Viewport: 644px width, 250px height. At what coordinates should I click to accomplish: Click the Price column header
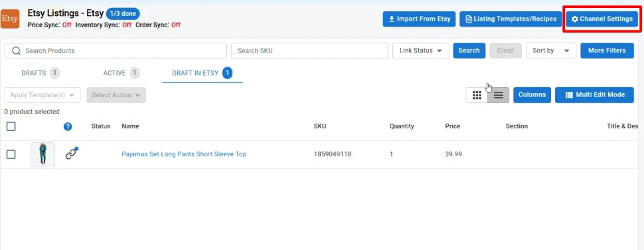tap(453, 126)
